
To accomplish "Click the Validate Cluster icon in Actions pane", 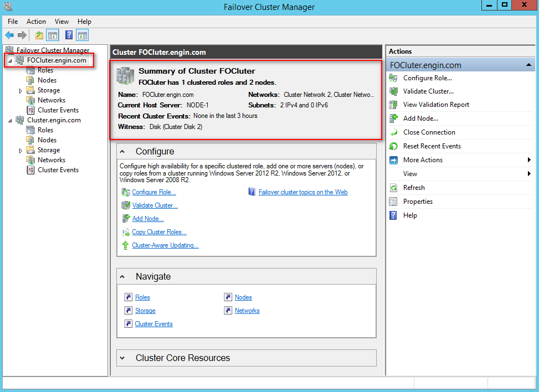I will pyautogui.click(x=393, y=91).
